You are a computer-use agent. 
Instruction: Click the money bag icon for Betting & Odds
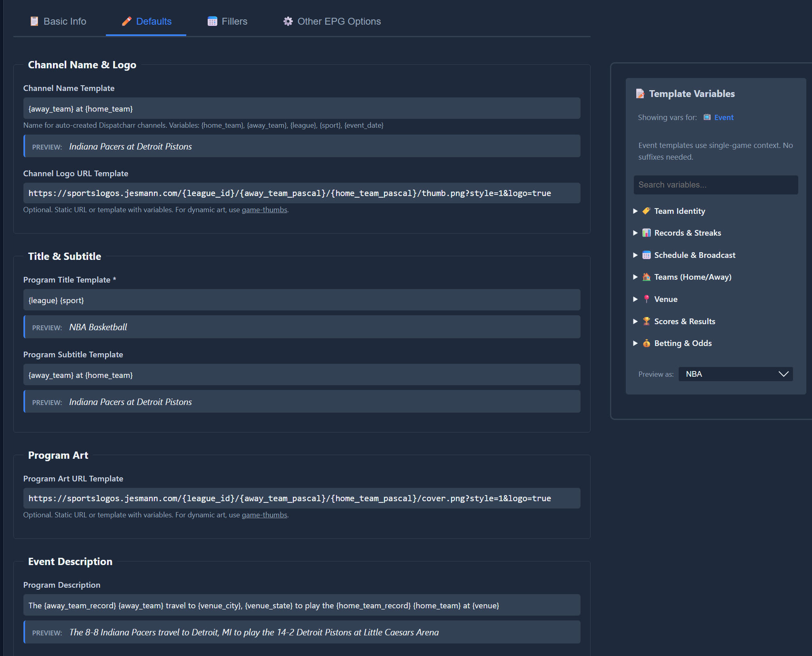pos(646,343)
